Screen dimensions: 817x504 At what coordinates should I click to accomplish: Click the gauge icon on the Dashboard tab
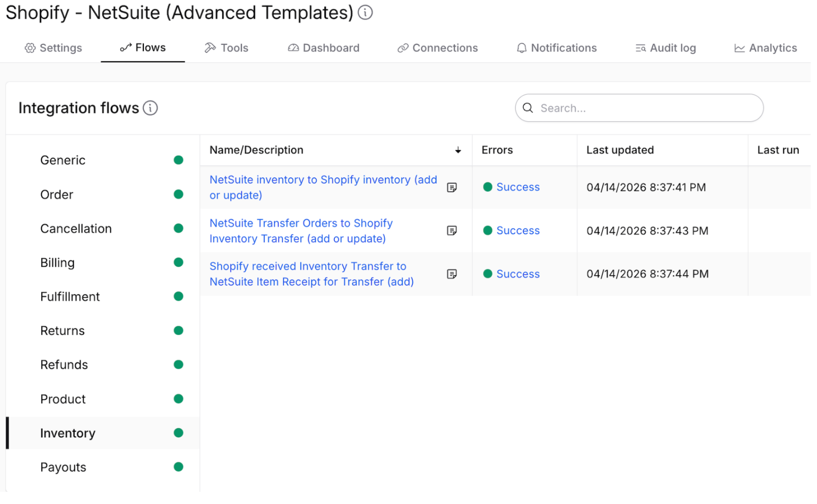[x=293, y=48]
